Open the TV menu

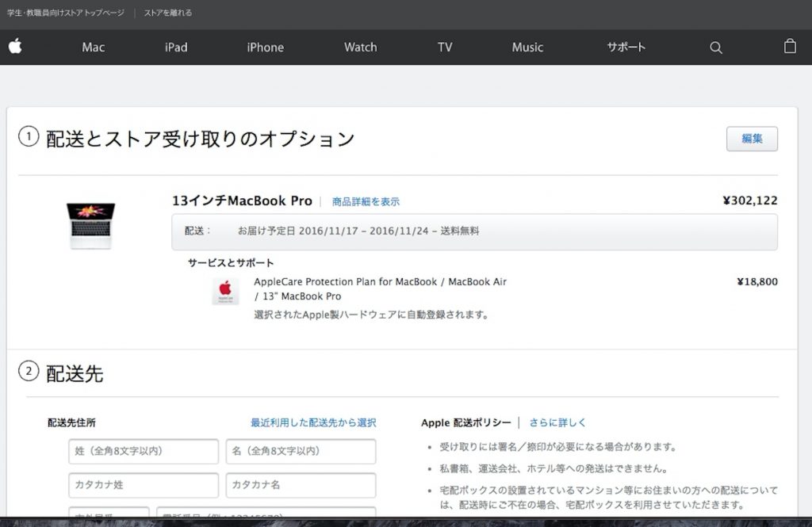coord(445,47)
